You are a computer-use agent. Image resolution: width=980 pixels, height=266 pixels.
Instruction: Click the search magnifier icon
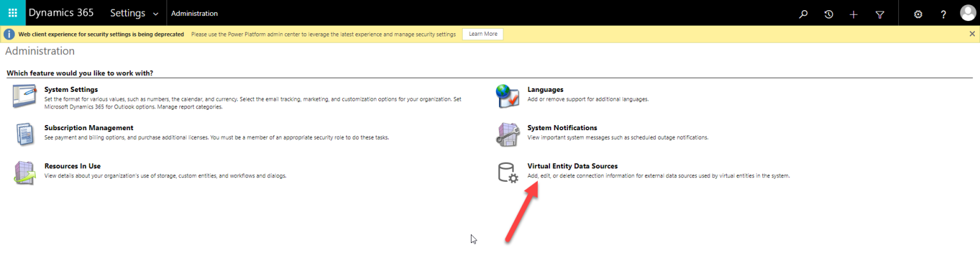(803, 13)
